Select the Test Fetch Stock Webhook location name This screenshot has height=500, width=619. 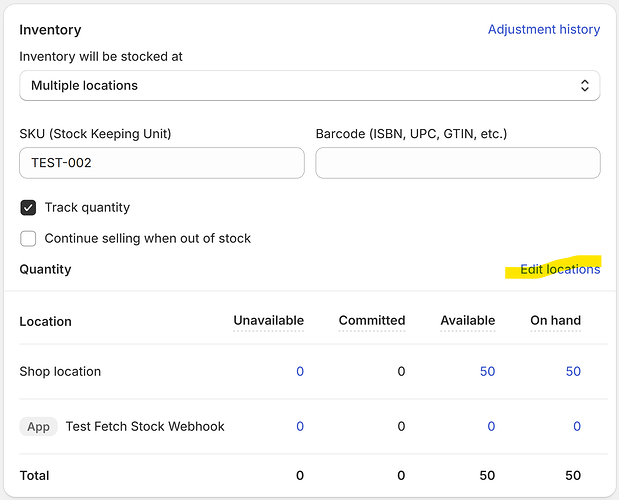pyautogui.click(x=145, y=426)
